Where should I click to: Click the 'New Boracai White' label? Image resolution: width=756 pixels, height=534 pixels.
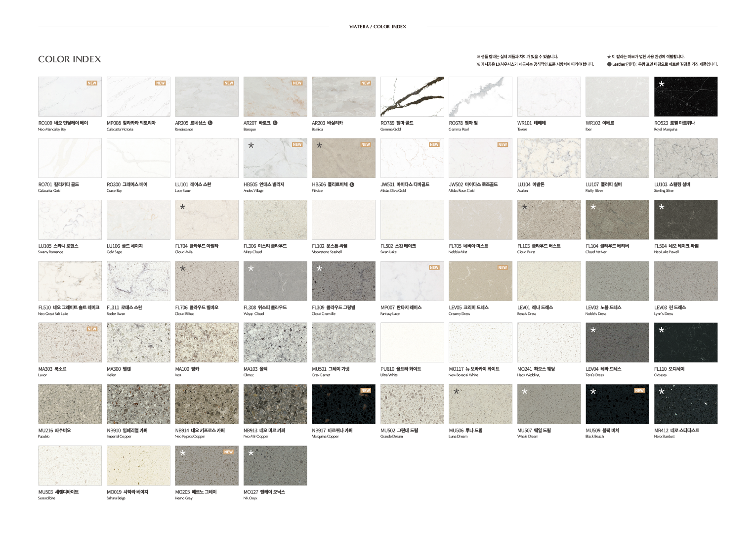pos(463,375)
